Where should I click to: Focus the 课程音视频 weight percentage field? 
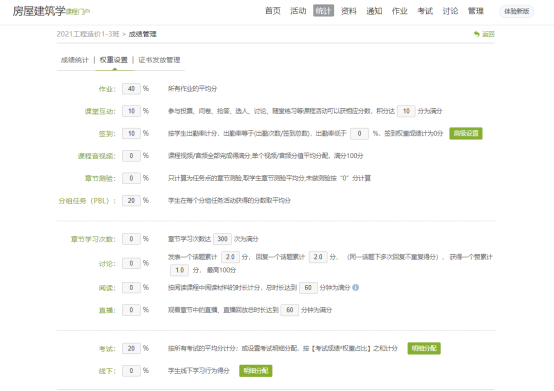click(x=131, y=156)
